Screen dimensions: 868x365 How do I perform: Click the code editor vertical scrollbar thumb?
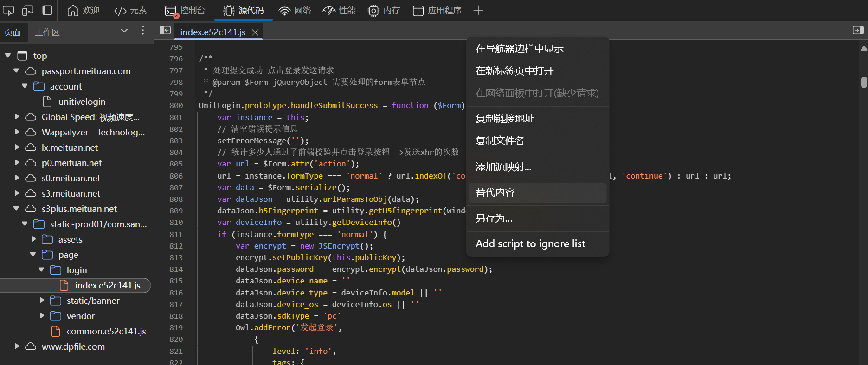coord(863,82)
